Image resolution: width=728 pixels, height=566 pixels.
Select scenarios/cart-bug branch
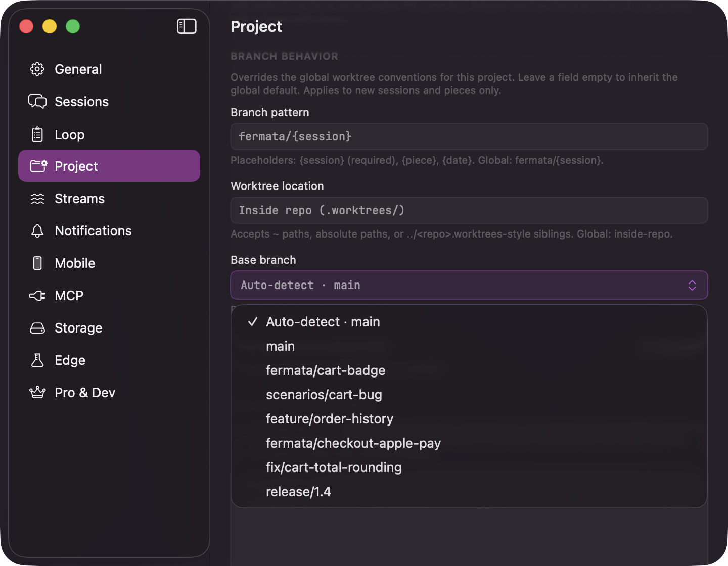coord(469,395)
